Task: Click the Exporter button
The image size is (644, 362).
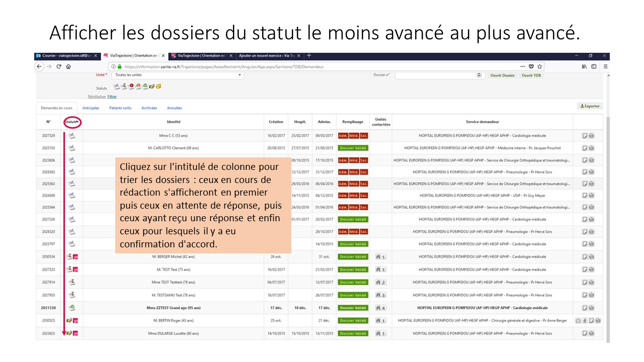Action: coord(590,106)
